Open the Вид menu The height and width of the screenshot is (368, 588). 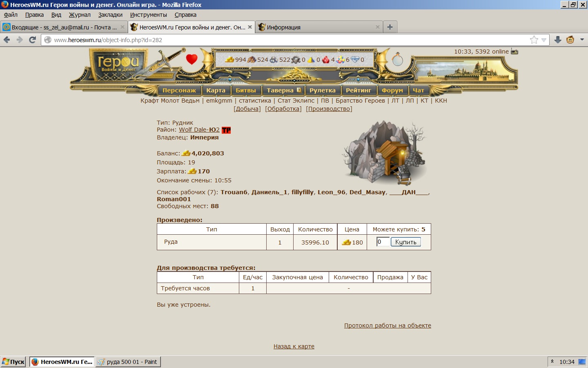pyautogui.click(x=56, y=15)
